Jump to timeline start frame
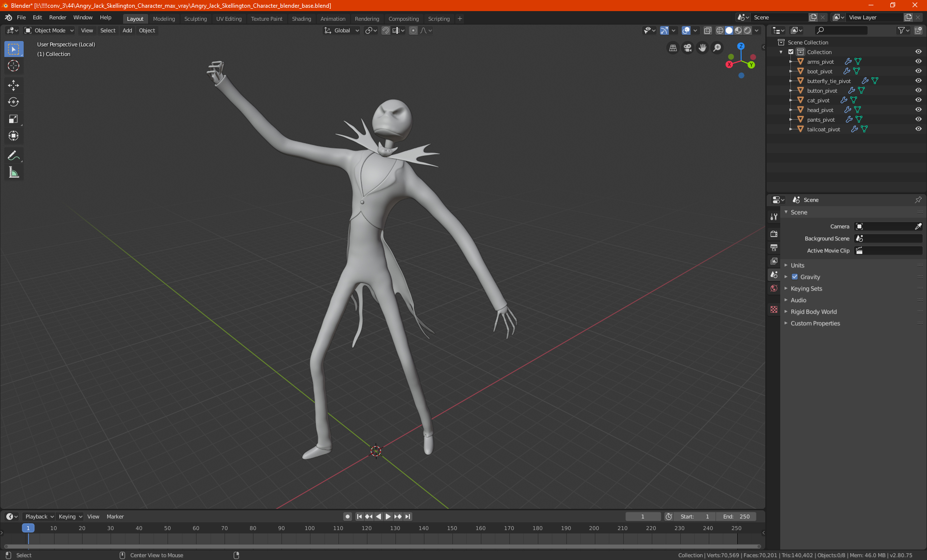Viewport: 927px width, 560px height. pyautogui.click(x=359, y=517)
